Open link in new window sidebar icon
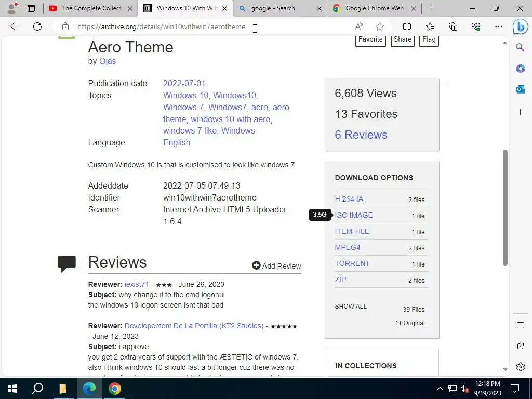This screenshot has height=399, width=532. coord(520,346)
